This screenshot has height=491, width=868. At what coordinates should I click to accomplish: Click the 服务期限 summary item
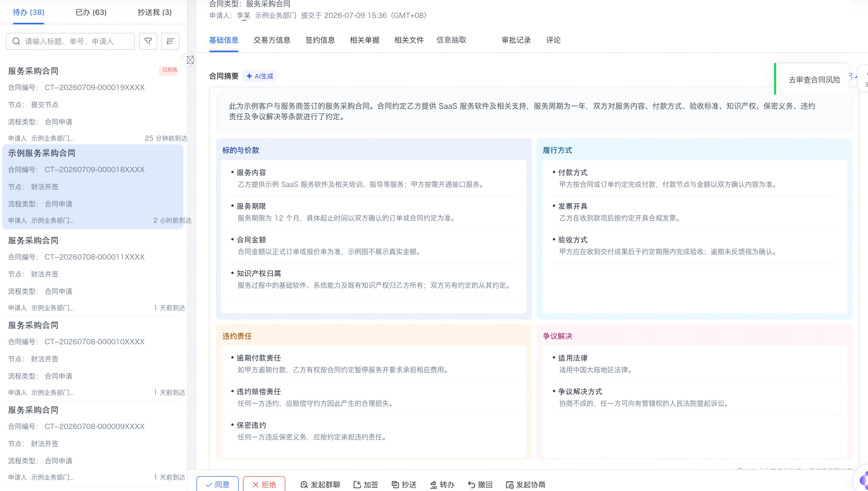pos(374,212)
